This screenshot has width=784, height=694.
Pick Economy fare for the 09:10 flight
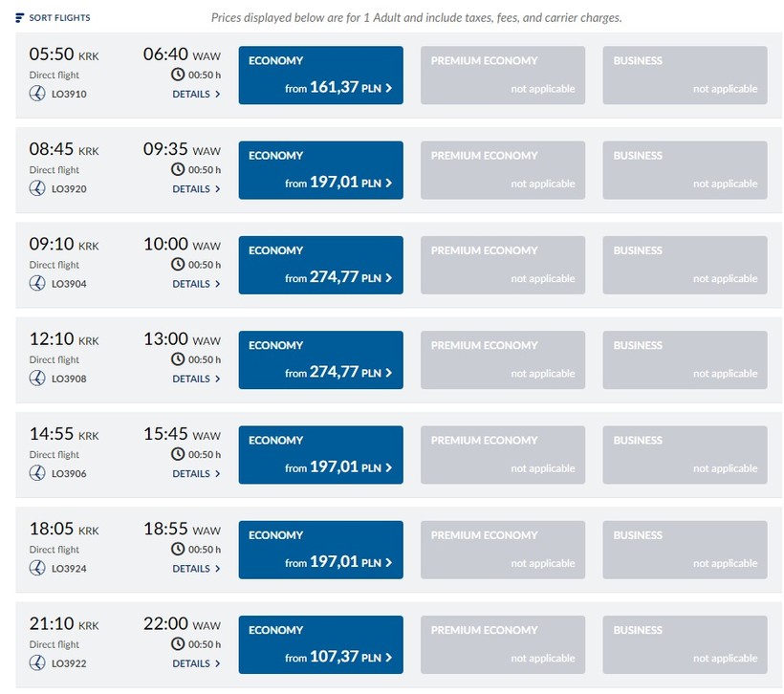coord(320,265)
